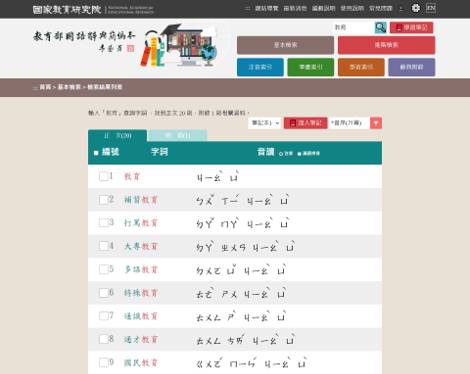This screenshot has width=470, height=374.
Task: Check the box for row 2 補習教育
Action: pos(104,200)
